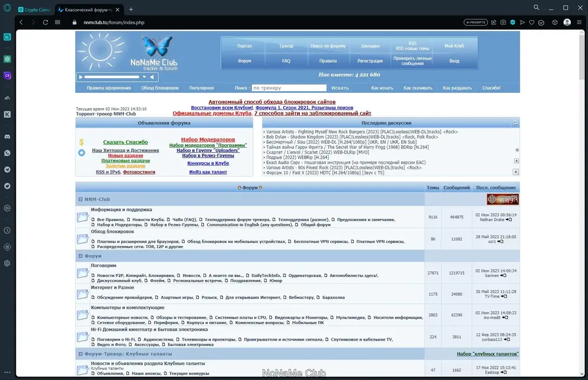588x380 pixels.
Task: Open the radio player dropdown arrow
Action: coord(144,77)
